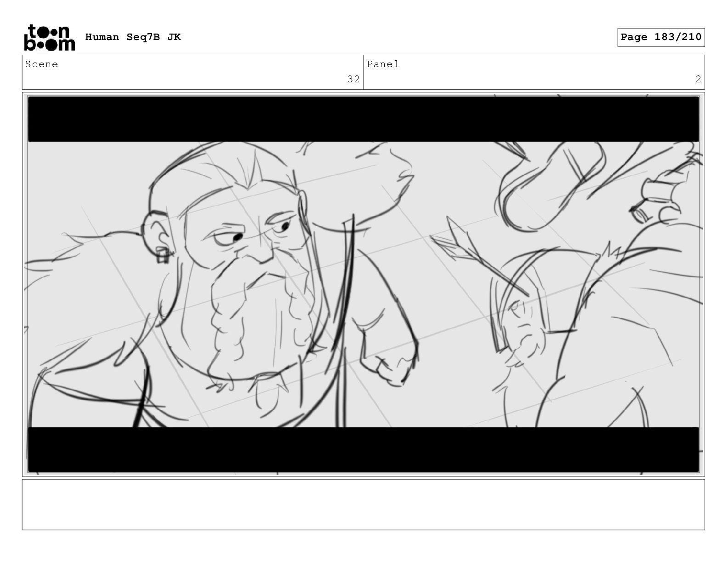Screen dimensions: 728x563
Task: Click the 'Scene' label
Action: 42,64
